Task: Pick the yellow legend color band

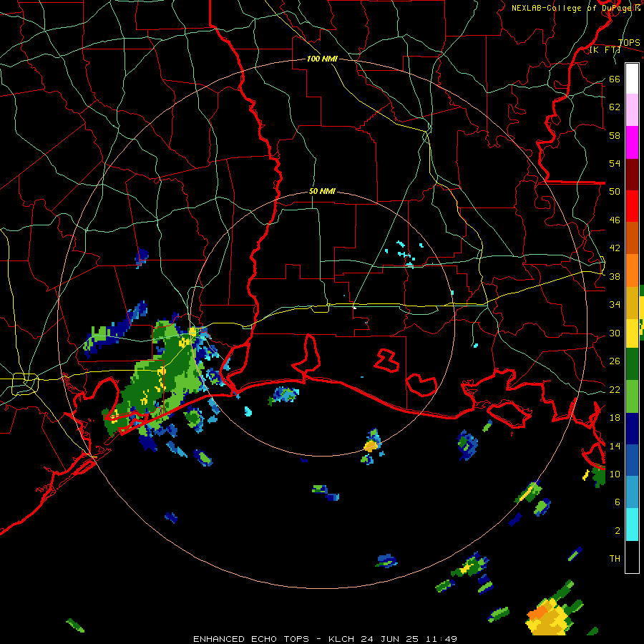Action: click(x=632, y=333)
